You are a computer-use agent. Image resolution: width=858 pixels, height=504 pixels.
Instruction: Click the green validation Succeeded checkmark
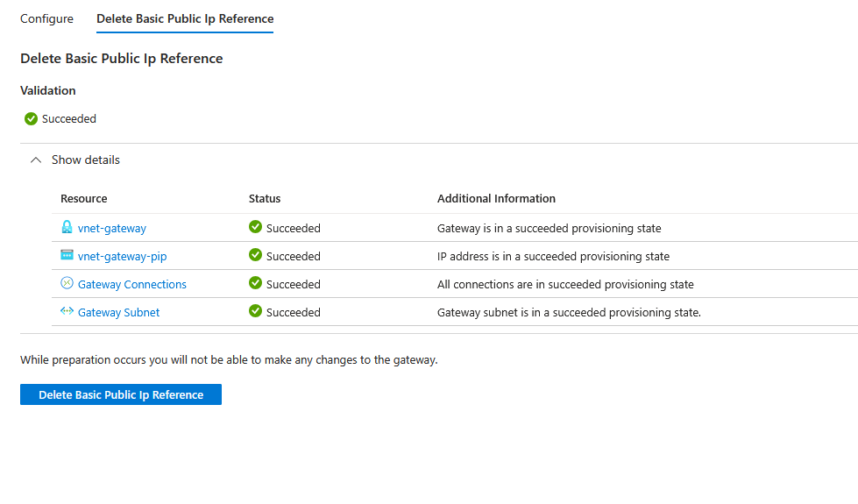click(31, 118)
